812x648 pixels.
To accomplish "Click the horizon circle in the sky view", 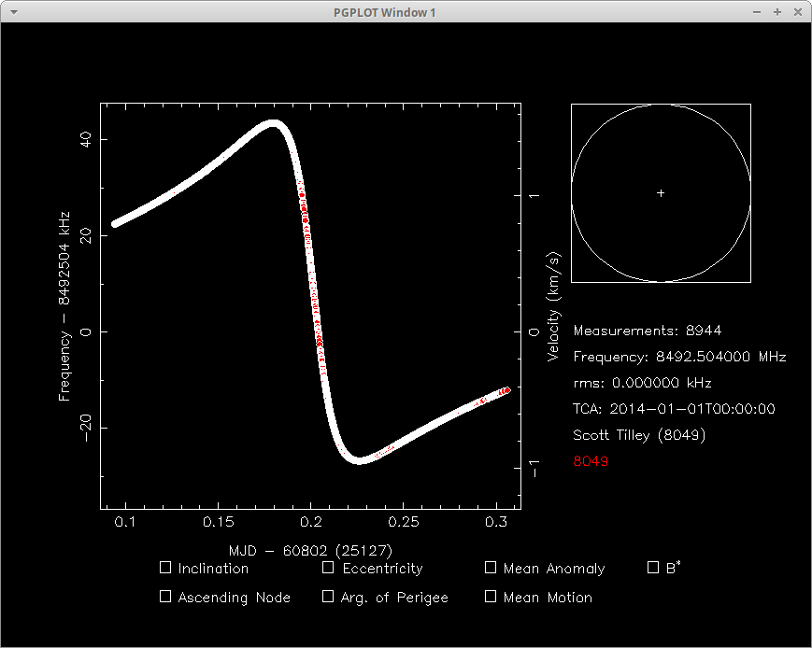I will point(661,106).
